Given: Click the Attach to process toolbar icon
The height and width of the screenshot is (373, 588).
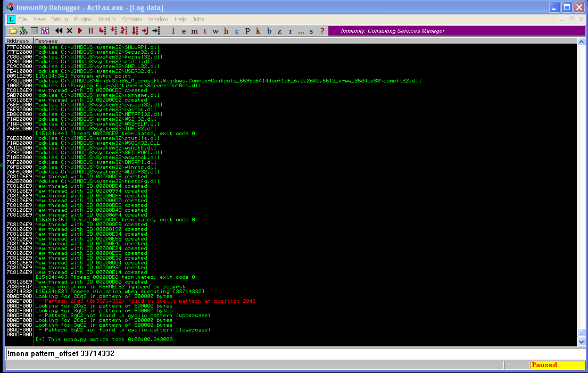Looking at the screenshot, I should click(23, 31).
